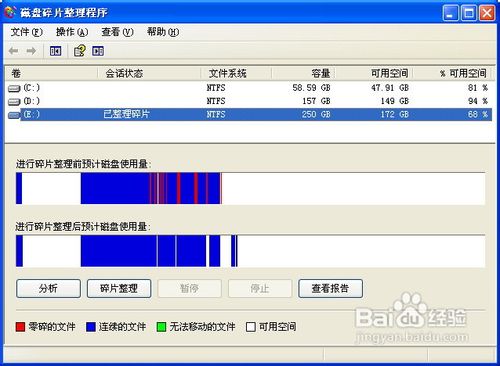Open the 帮助(H) menu
500x366 pixels.
163,32
